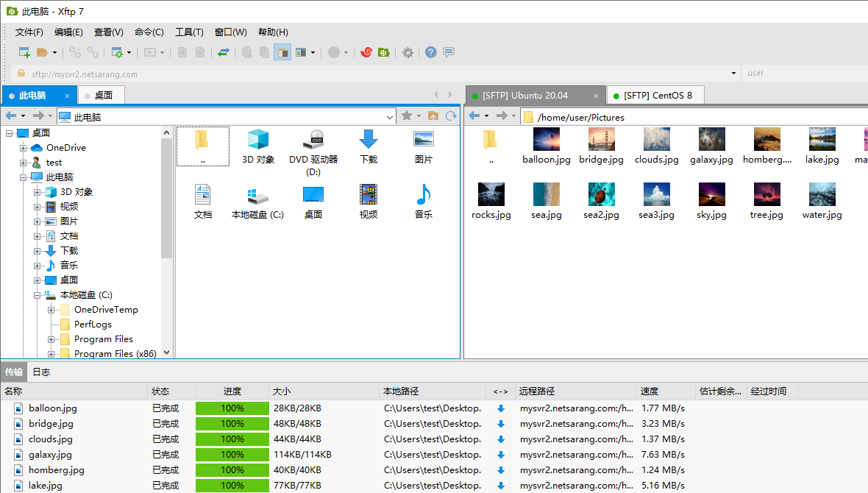The width and height of the screenshot is (868, 493).
Task: Open the Help question mark icon
Action: click(x=430, y=52)
